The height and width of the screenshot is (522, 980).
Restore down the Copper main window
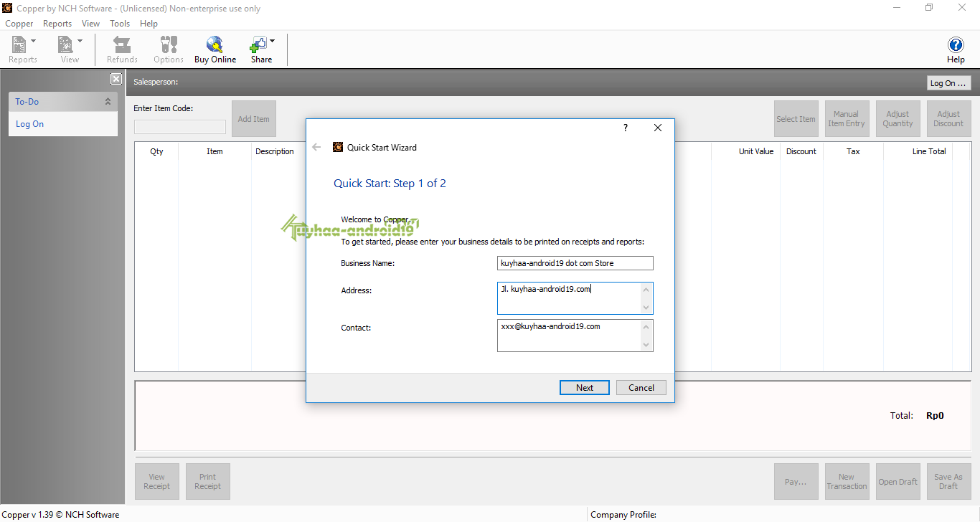pos(929,8)
